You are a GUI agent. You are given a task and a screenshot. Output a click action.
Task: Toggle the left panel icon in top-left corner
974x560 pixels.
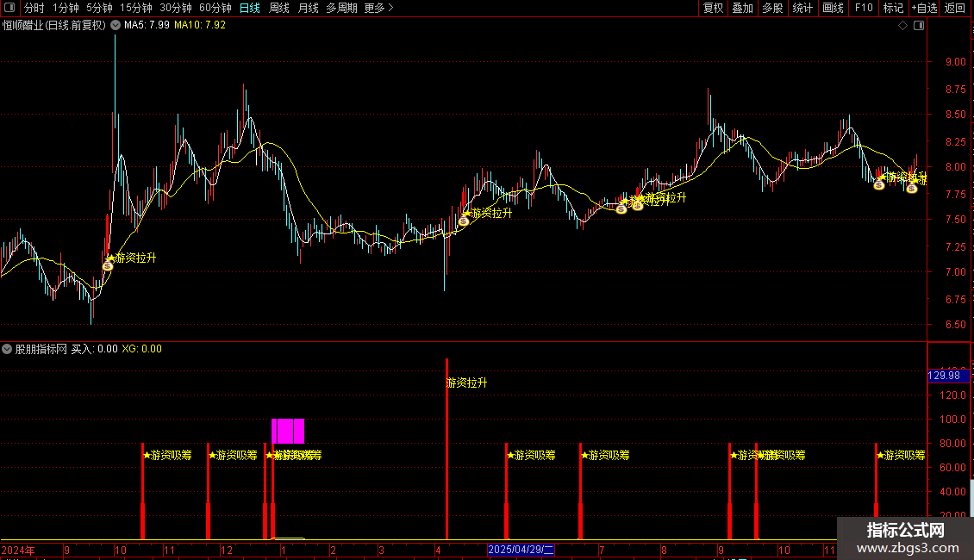pos(9,8)
